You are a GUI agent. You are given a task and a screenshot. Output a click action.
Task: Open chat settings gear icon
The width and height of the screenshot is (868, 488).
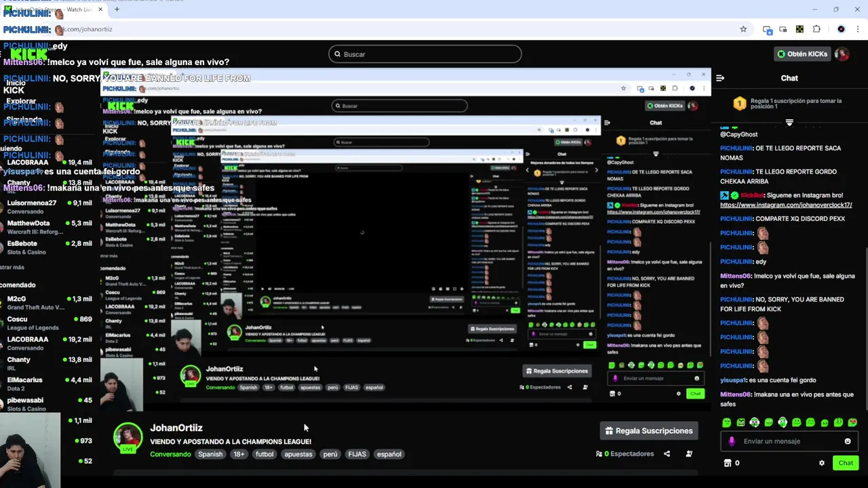(822, 463)
